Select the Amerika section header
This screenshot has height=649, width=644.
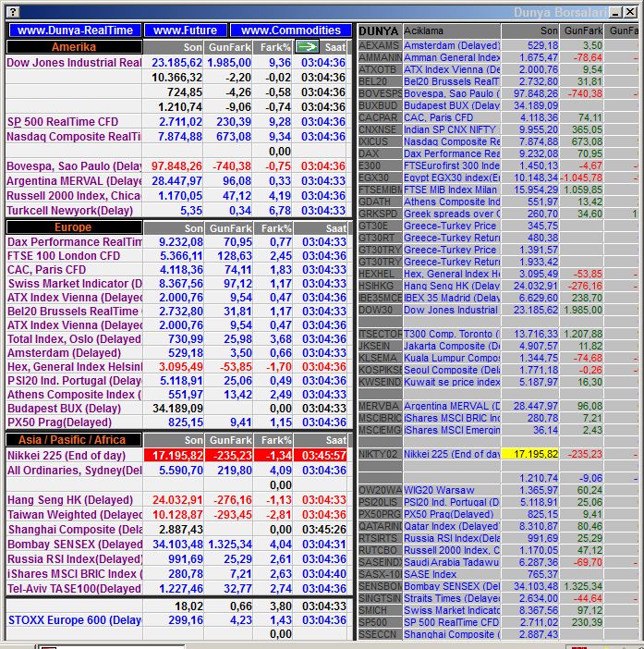[74, 47]
